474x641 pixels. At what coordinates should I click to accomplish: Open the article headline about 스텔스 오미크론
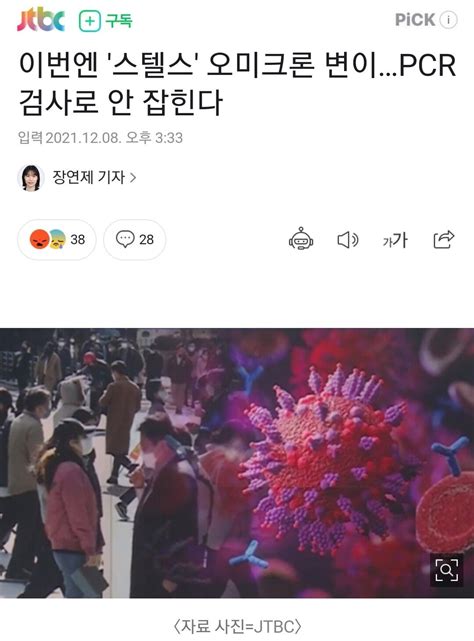click(x=237, y=83)
